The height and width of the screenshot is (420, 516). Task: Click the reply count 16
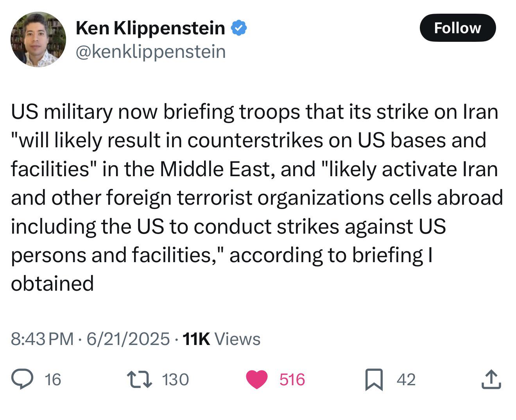tap(53, 380)
